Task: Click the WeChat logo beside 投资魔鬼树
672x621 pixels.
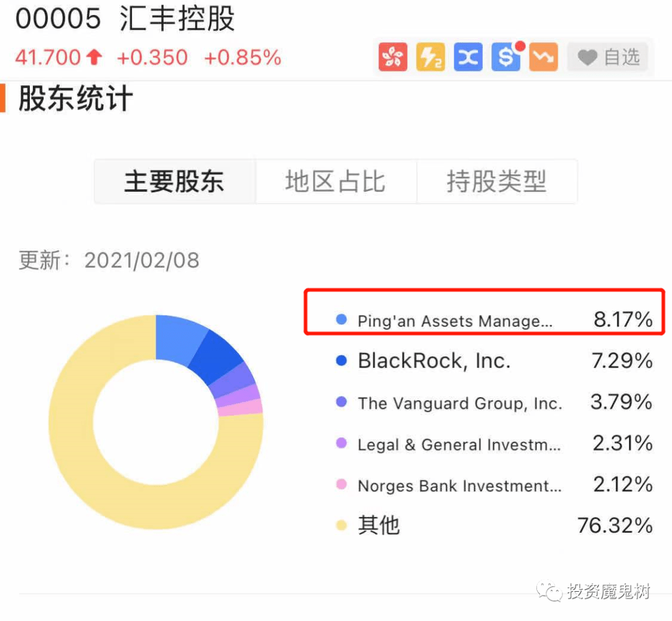Action: tap(549, 591)
